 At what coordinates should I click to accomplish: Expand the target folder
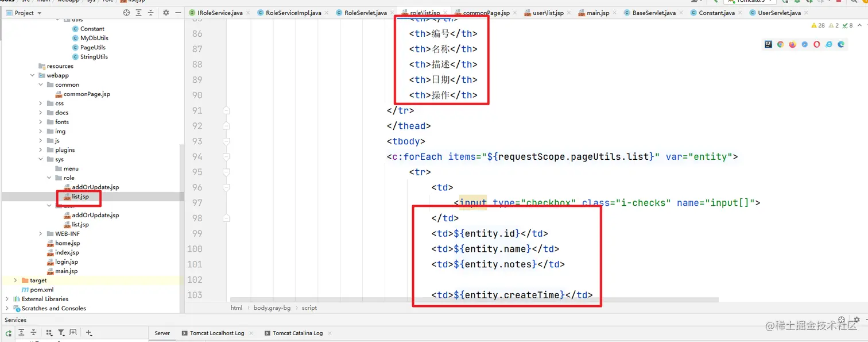point(15,280)
